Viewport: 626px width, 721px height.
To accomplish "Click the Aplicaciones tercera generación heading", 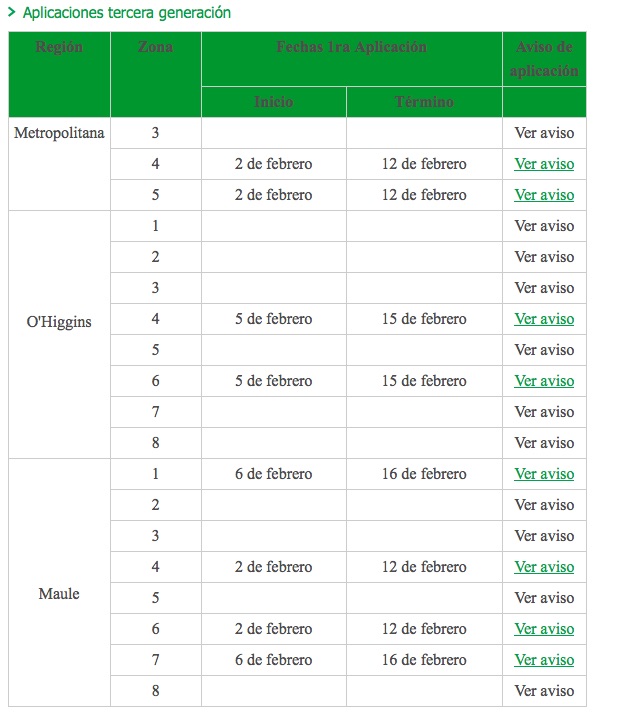I will tap(126, 12).
